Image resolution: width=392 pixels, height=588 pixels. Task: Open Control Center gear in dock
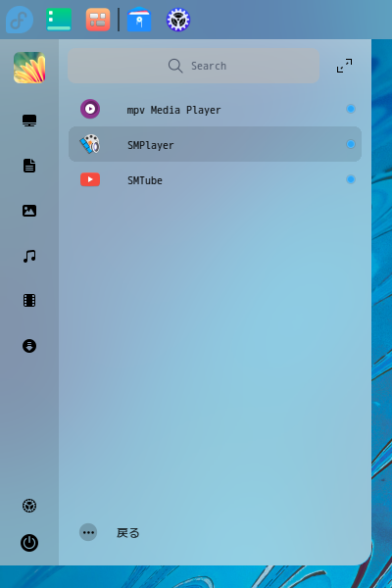178,20
